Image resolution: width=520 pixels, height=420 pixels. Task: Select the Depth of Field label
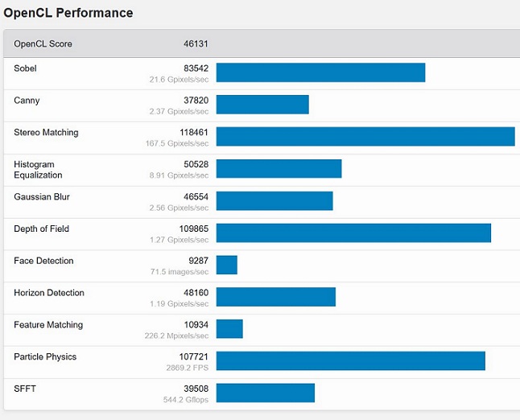pyautogui.click(x=41, y=229)
